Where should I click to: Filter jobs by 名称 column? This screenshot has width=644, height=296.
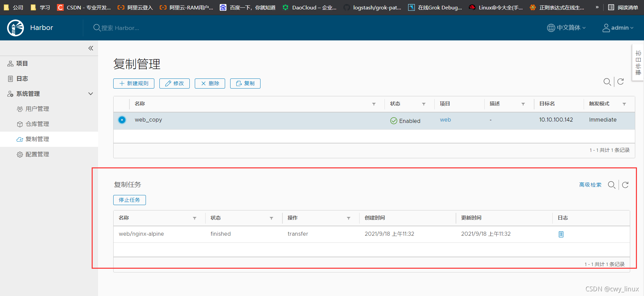pyautogui.click(x=194, y=218)
